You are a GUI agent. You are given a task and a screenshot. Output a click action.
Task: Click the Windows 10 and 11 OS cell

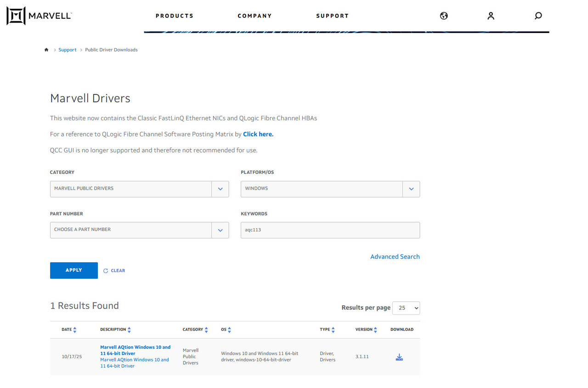(260, 356)
